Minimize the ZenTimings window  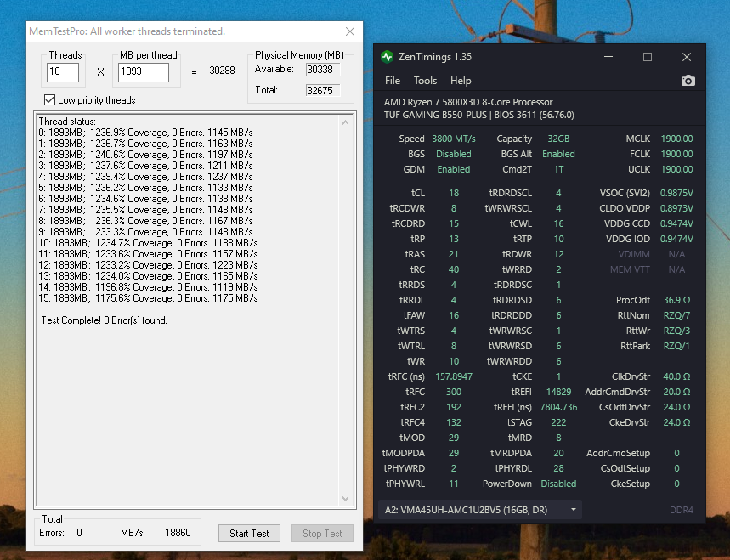pyautogui.click(x=608, y=57)
